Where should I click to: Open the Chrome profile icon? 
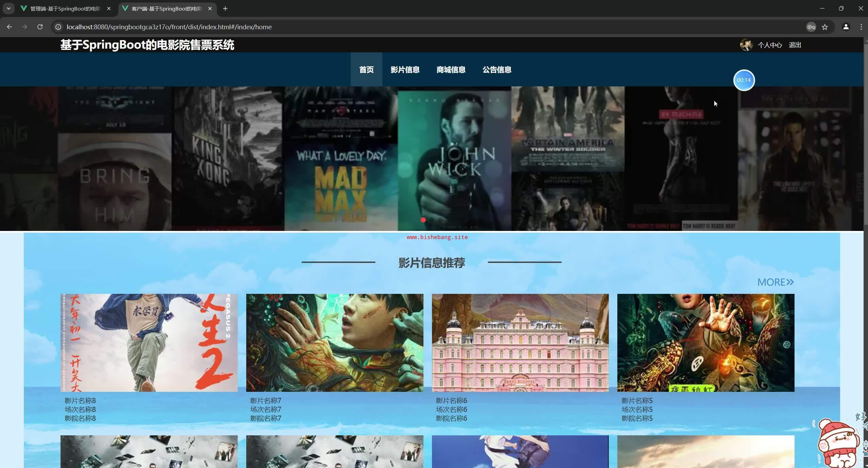coord(846,27)
